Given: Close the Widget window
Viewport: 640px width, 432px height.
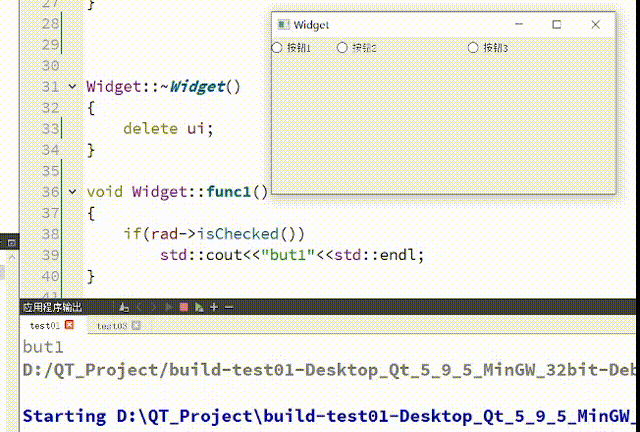Looking at the screenshot, I should click(596, 24).
